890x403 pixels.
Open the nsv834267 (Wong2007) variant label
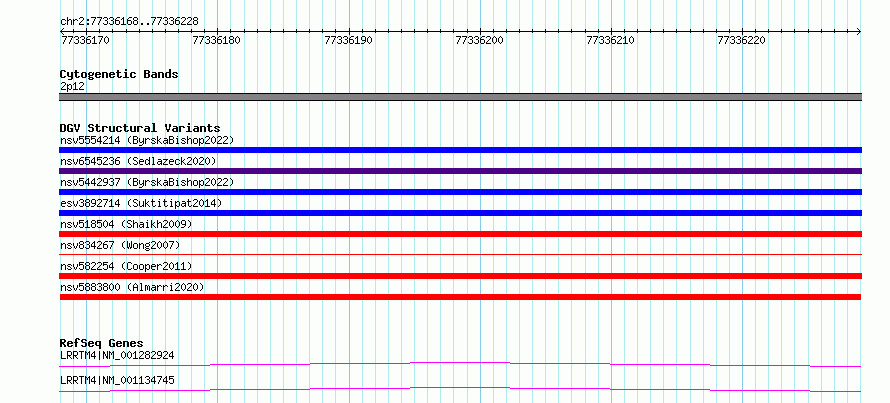[120, 245]
